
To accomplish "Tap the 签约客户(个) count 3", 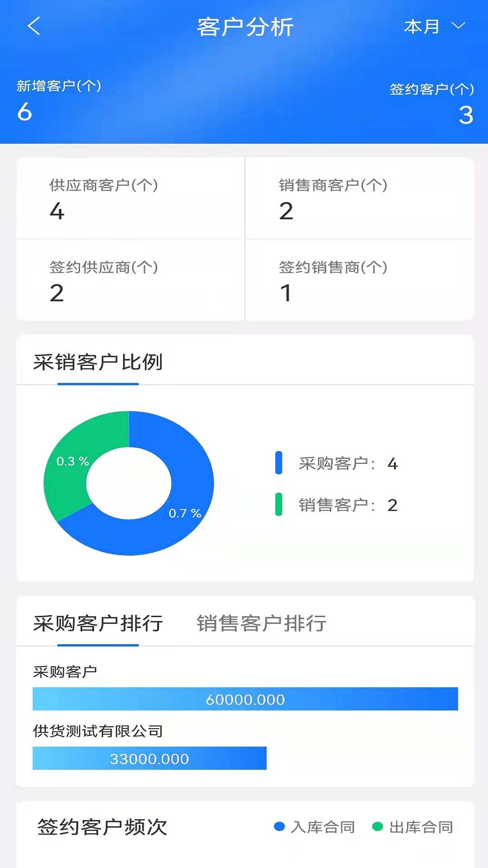I will coord(466,115).
